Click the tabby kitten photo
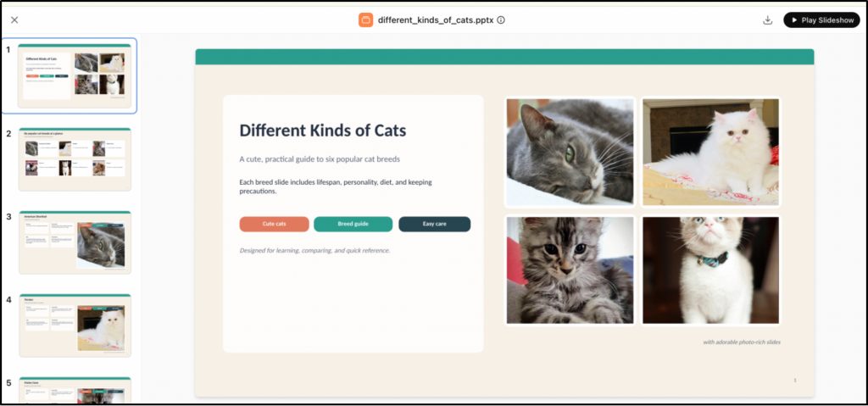The width and height of the screenshot is (868, 406). [x=570, y=270]
